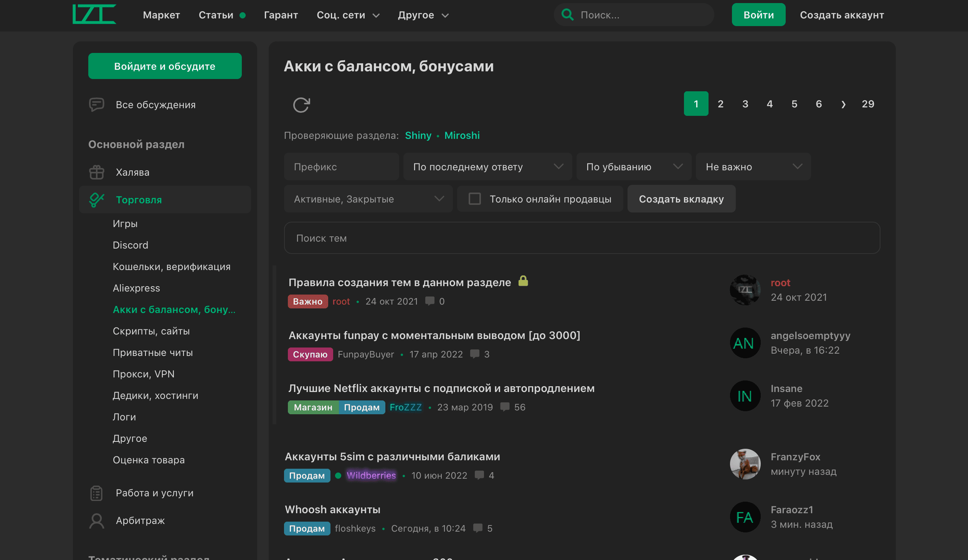Expand Активные, Закрытые status dropdown
Screen dimensions: 968x560
click(368, 199)
